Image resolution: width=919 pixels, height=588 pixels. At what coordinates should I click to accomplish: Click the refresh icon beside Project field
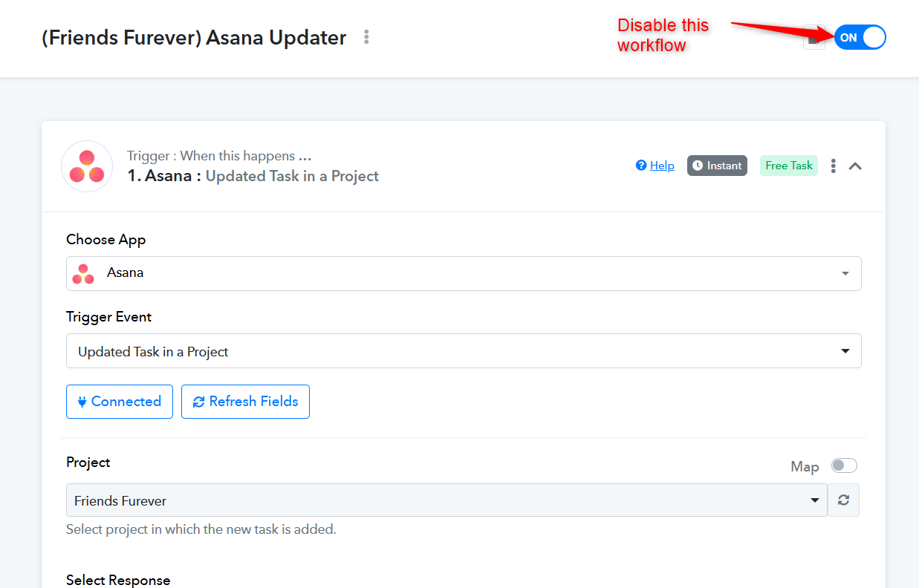pos(843,500)
